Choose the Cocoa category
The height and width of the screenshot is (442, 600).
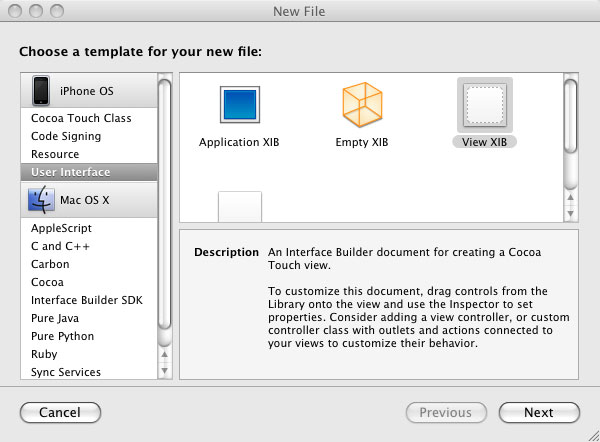tap(89, 282)
